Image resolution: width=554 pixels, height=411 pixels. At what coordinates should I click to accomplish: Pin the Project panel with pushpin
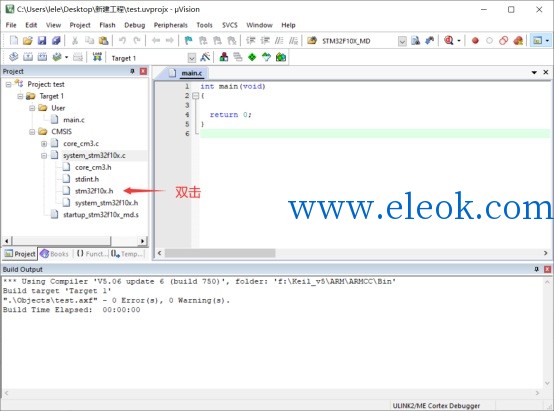132,71
